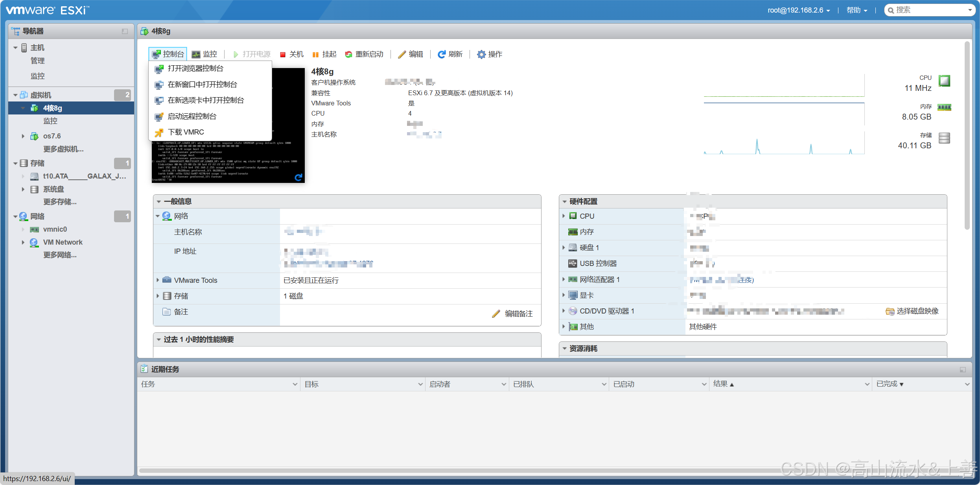Image resolution: width=980 pixels, height=485 pixels.
Task: Click the red 关机 power off icon
Action: 282,55
